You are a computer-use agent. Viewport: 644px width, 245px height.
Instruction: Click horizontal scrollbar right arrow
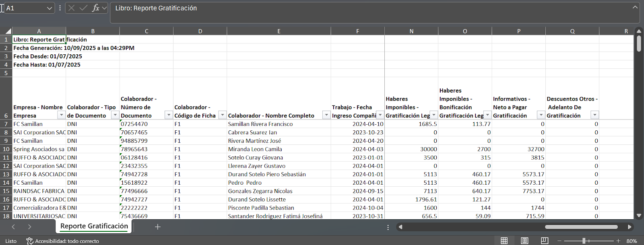click(630, 227)
